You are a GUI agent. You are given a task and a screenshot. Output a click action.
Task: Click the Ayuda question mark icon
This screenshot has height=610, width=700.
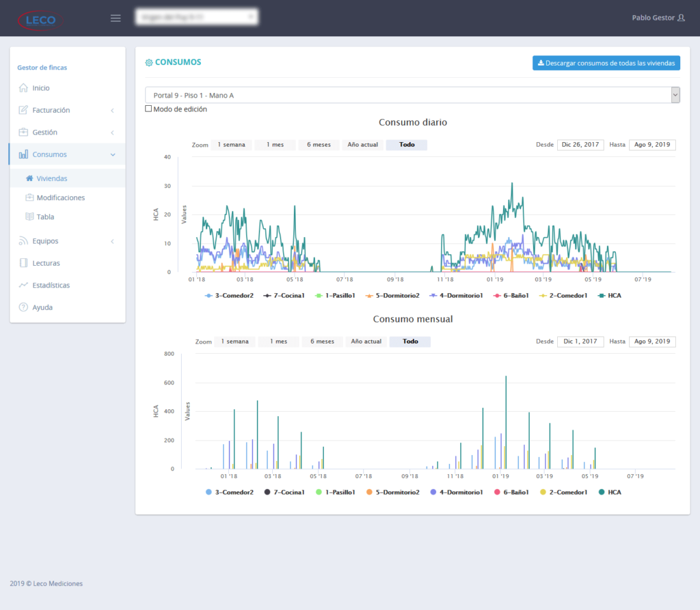pyautogui.click(x=23, y=307)
